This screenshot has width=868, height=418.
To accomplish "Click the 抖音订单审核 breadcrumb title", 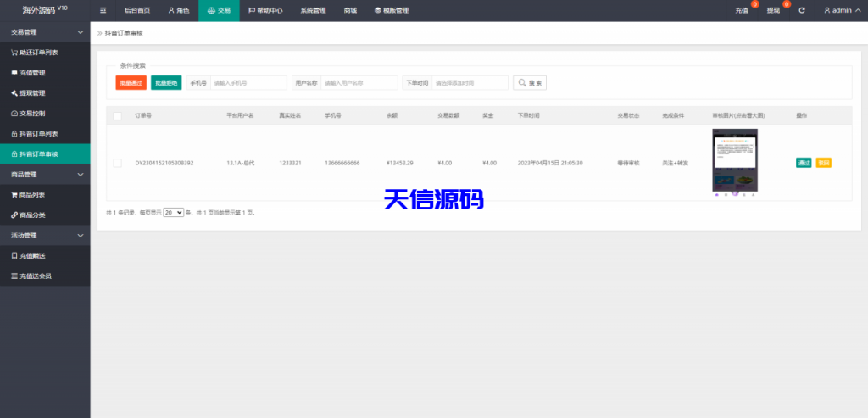I will [x=124, y=33].
